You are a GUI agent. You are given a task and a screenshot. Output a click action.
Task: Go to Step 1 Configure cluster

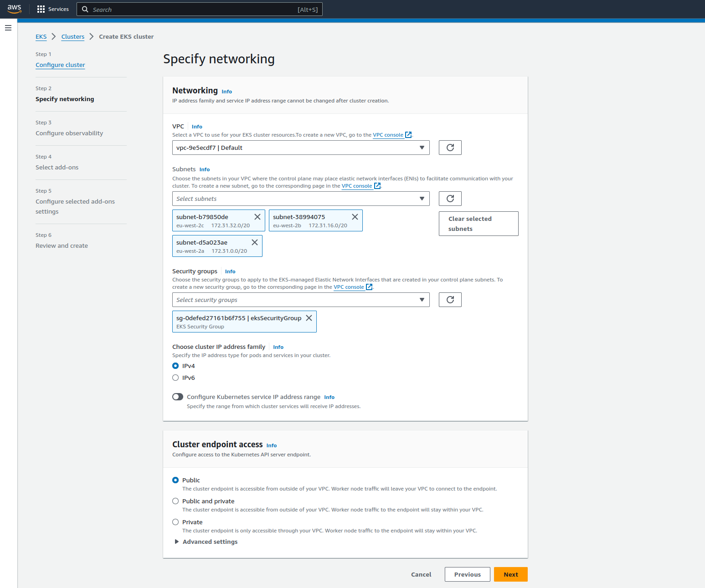coord(60,65)
